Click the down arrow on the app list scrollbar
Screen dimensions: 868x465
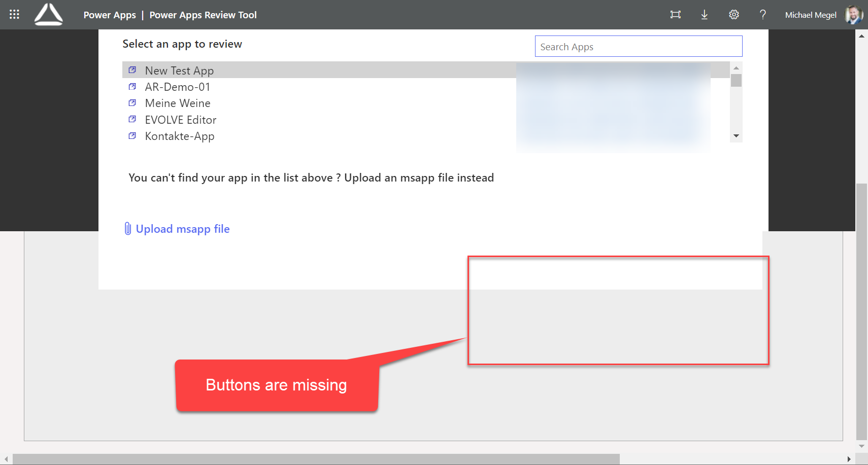737,136
